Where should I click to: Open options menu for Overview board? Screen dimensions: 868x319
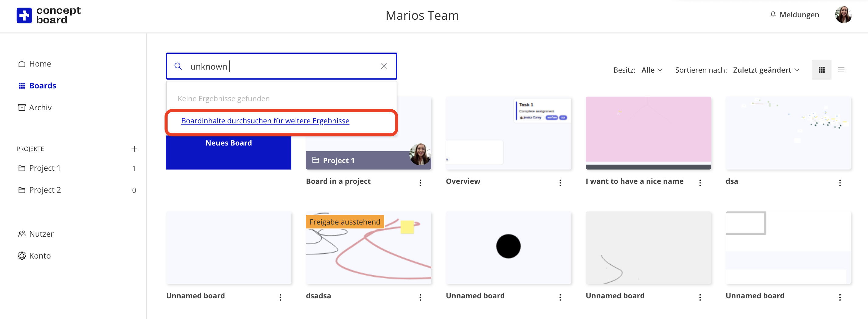point(560,183)
